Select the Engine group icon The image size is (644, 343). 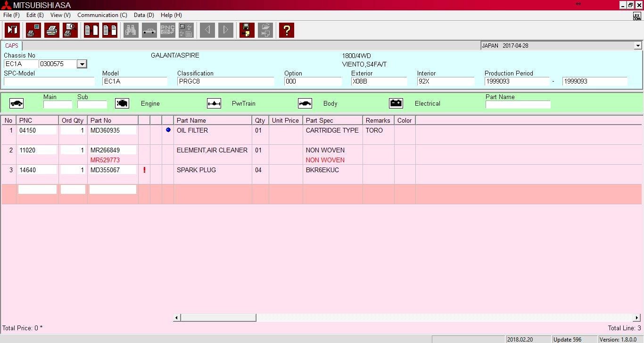[122, 103]
